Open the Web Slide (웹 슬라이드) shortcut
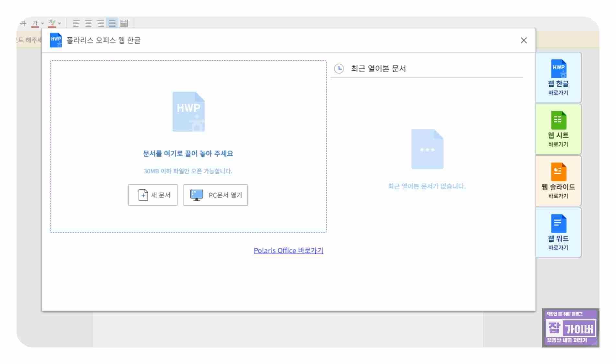This screenshot has height=364, width=616. [x=558, y=181]
